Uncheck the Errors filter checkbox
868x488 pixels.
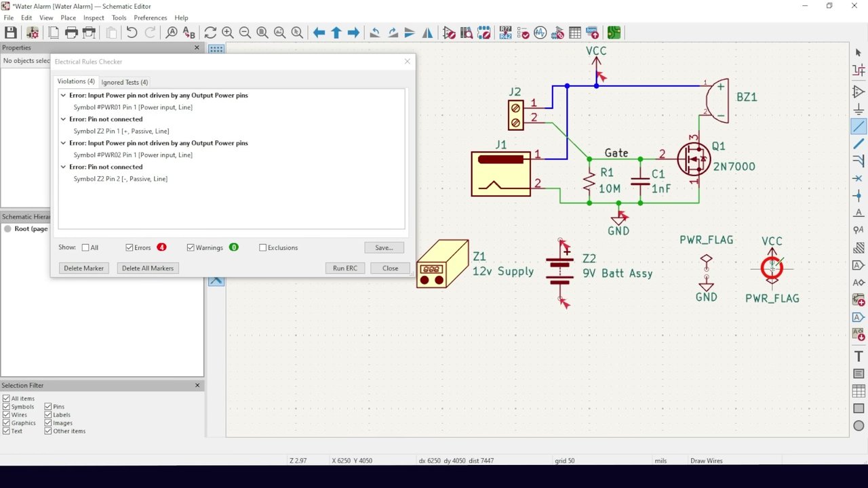pos(129,247)
